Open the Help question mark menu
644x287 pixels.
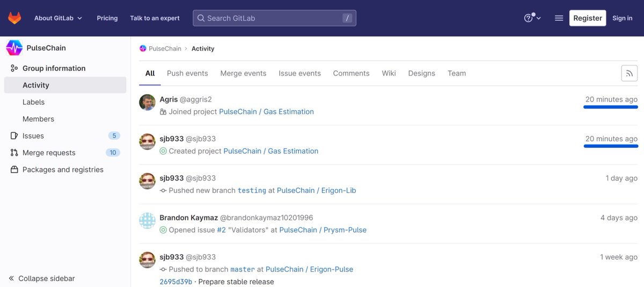532,18
